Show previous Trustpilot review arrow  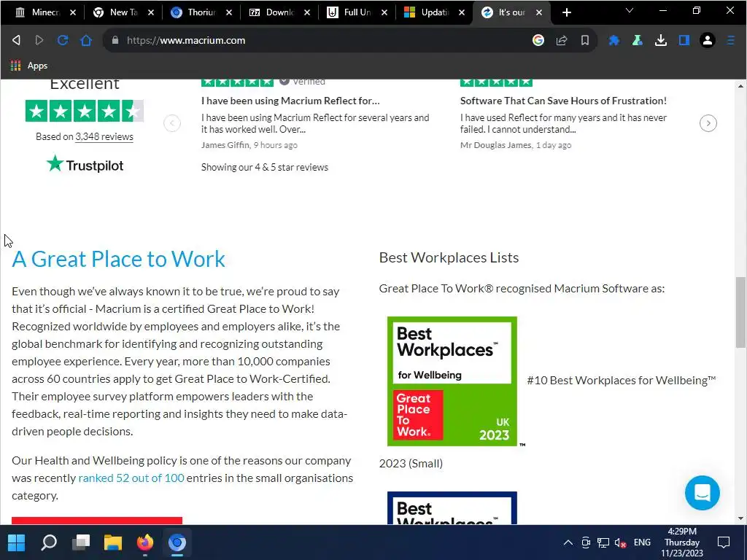tap(172, 123)
